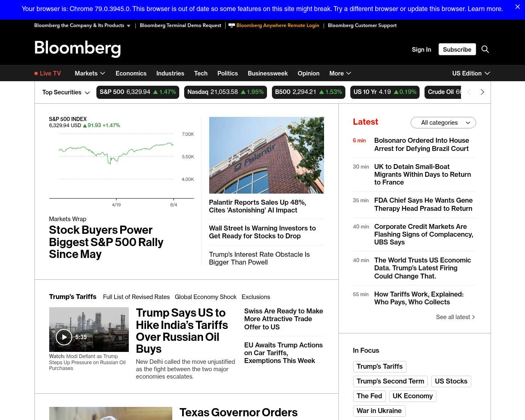Select the Trump's Second Term tag
525x420 pixels.
pyautogui.click(x=390, y=381)
